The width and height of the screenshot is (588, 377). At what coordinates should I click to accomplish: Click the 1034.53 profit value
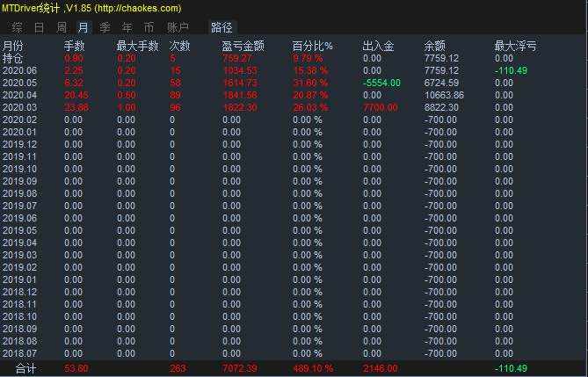coord(240,70)
